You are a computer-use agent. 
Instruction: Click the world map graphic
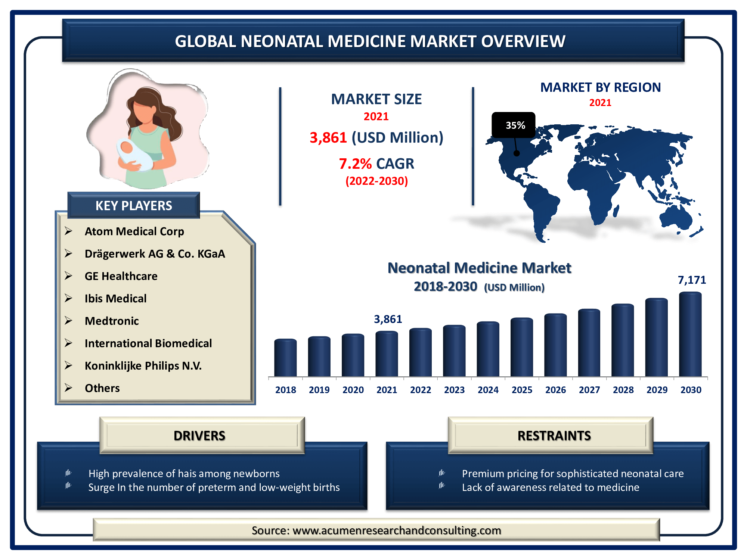click(x=594, y=183)
